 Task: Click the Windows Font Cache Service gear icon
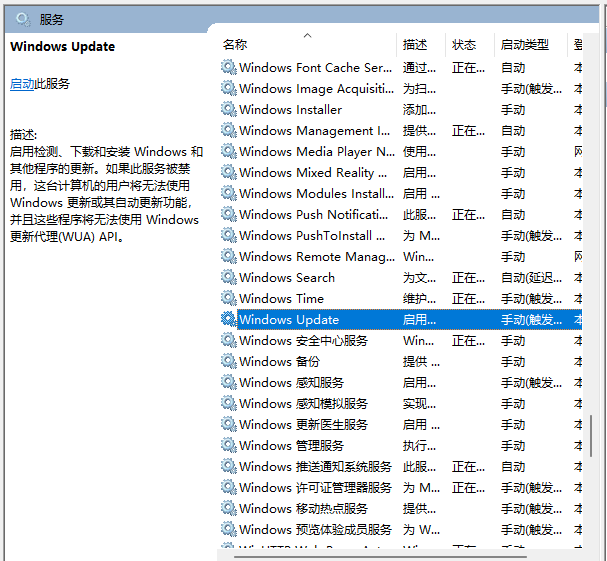[228, 67]
